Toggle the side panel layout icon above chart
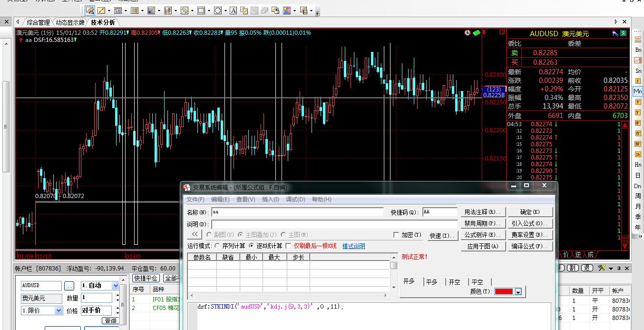 click(x=501, y=32)
